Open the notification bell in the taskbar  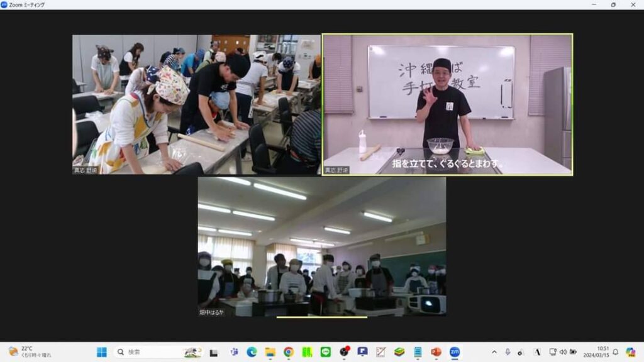[x=616, y=352]
